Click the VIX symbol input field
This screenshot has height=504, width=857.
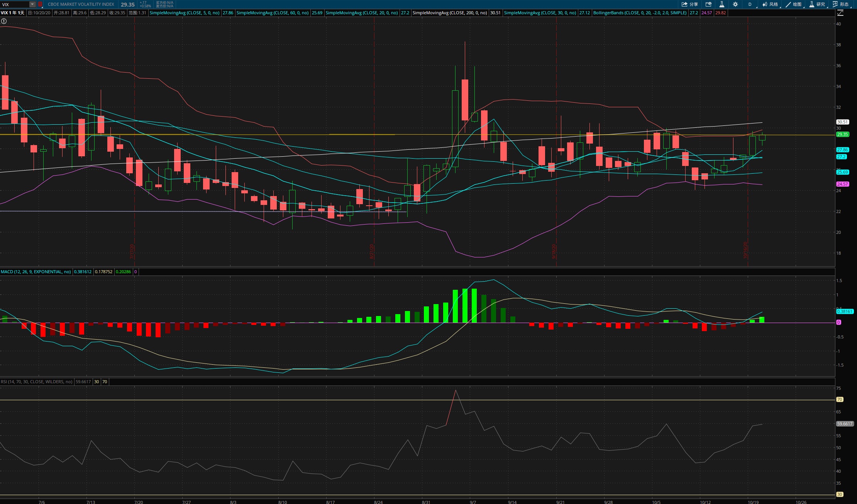click(15, 4)
